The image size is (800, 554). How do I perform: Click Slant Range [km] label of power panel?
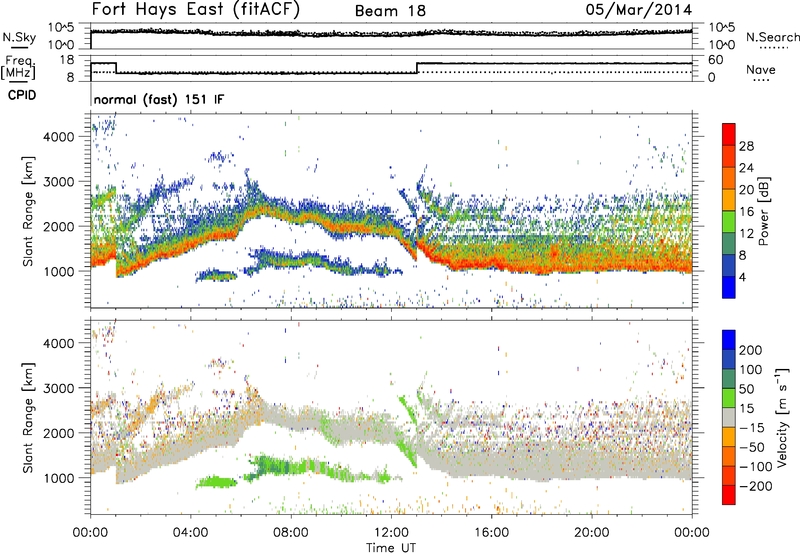28,211
